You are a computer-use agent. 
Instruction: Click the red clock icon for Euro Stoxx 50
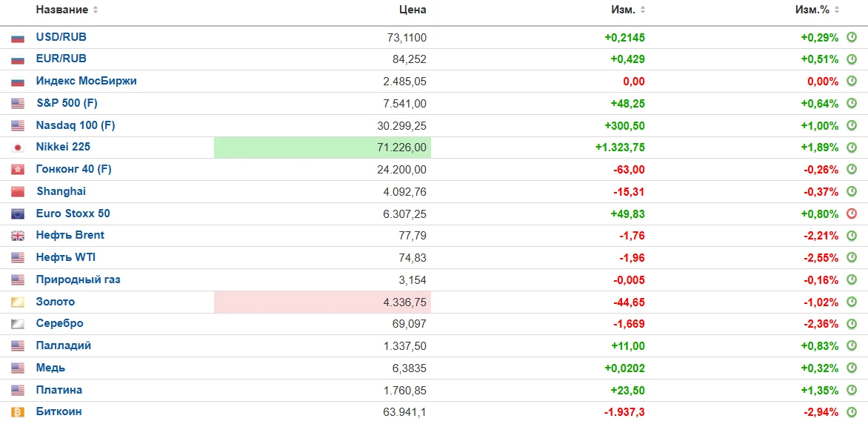point(852,213)
